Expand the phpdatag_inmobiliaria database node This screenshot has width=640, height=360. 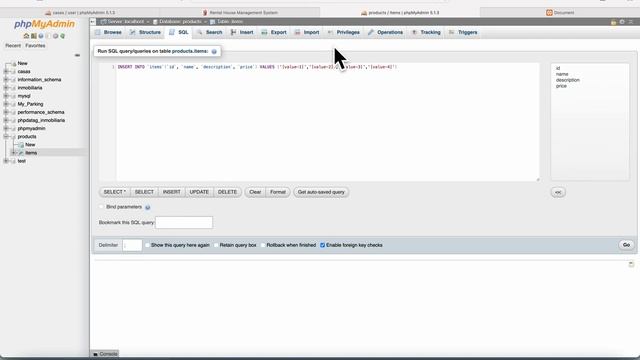(x=6, y=120)
